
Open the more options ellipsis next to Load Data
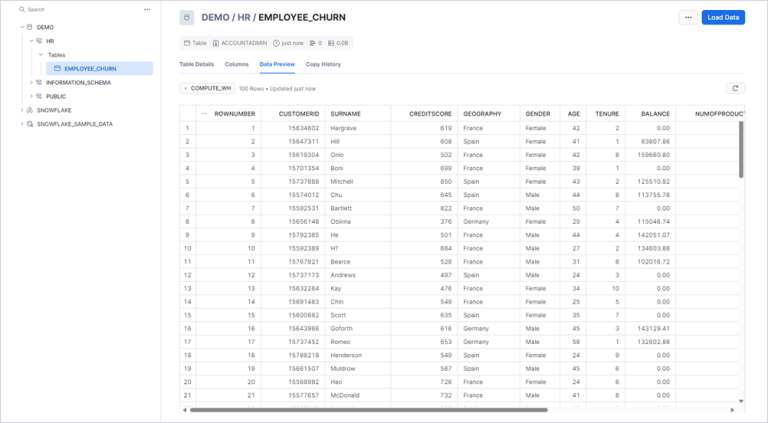coord(687,17)
